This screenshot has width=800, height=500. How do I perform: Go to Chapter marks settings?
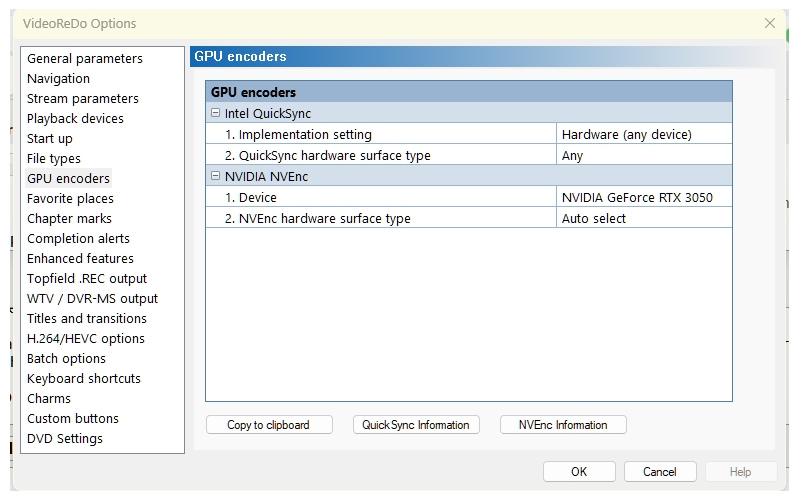[69, 218]
